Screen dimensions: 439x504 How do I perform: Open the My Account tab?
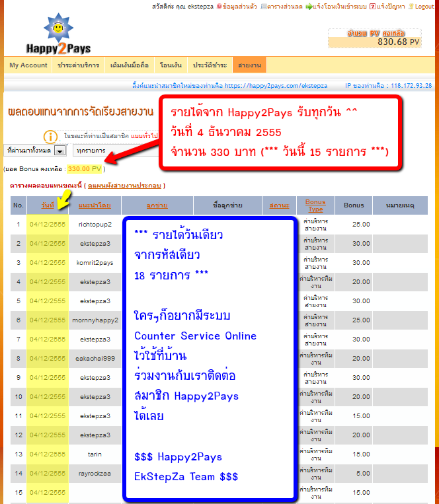coord(28,65)
